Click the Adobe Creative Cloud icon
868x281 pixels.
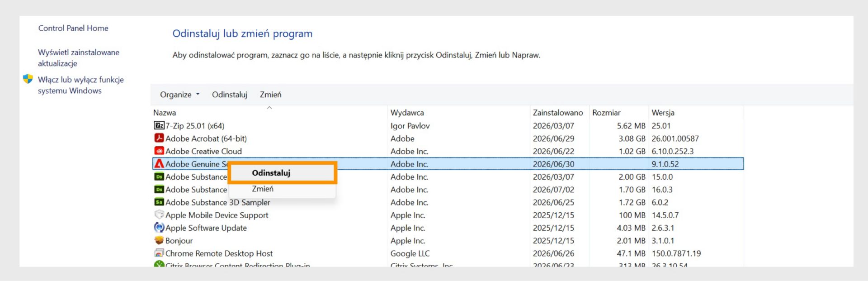tap(159, 151)
